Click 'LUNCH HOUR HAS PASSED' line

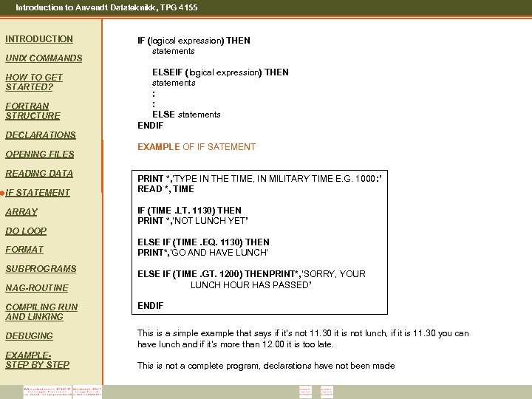[250, 284]
